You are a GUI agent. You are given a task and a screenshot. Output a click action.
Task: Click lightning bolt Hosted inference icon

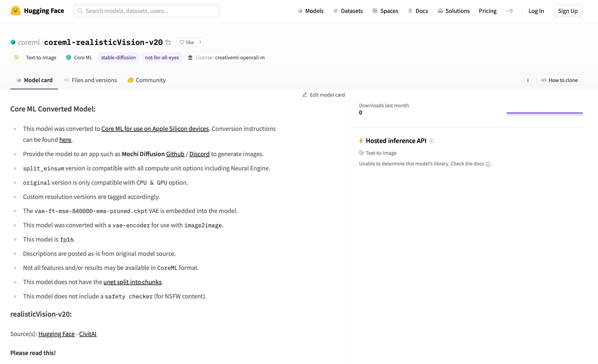pyautogui.click(x=361, y=141)
